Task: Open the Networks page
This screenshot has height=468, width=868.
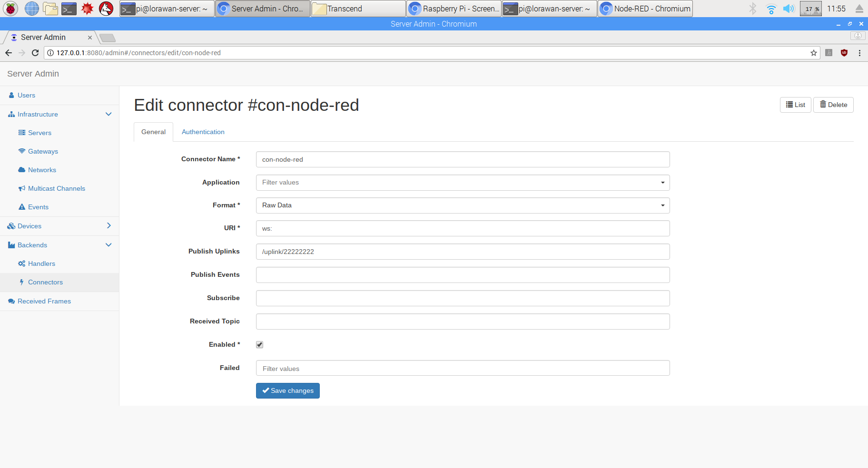Action: [41, 170]
